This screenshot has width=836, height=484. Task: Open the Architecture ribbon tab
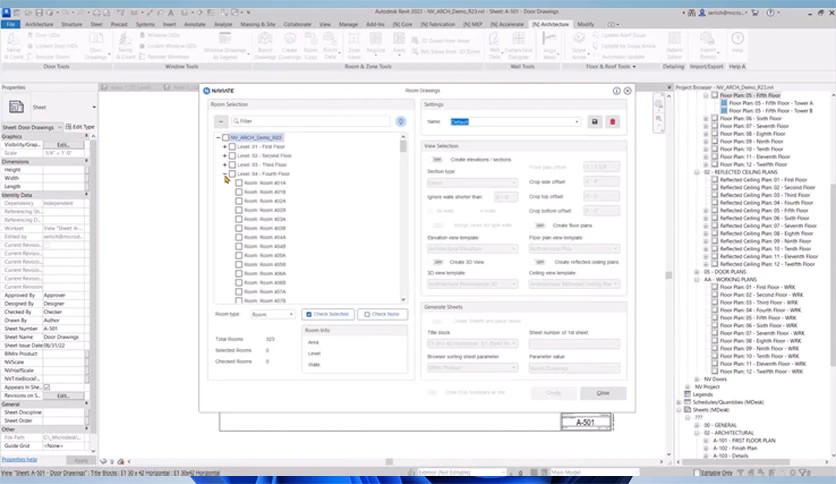pos(39,25)
